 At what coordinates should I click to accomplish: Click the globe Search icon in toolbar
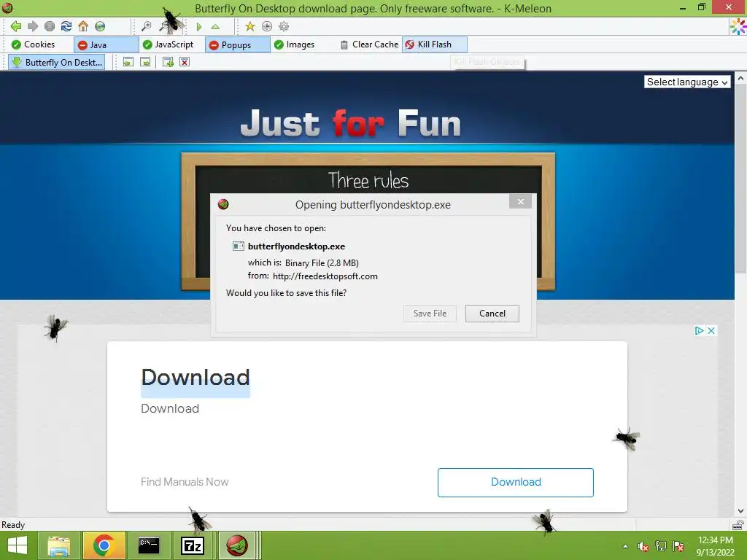[x=100, y=26]
